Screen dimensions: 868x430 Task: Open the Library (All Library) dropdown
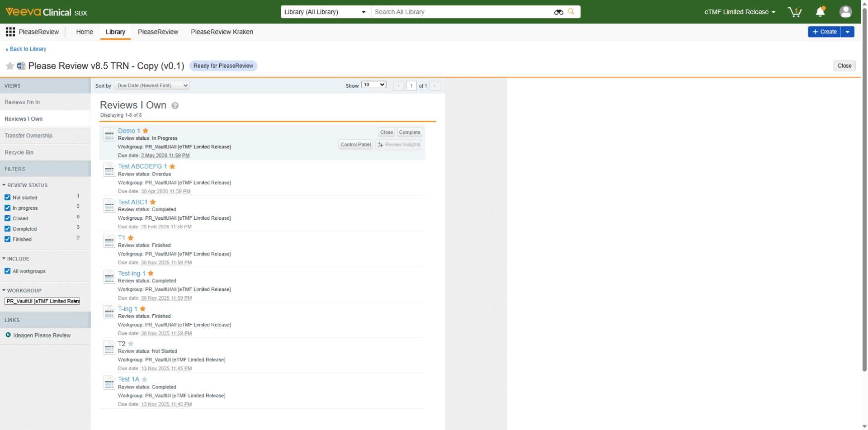(x=325, y=12)
